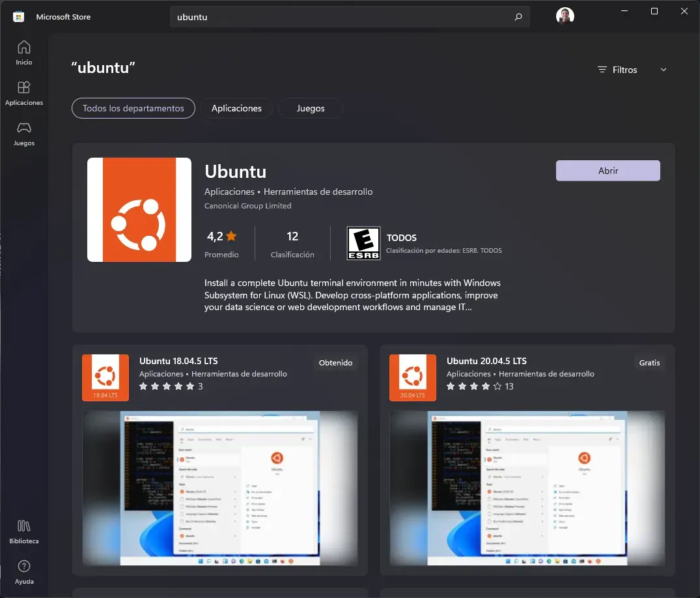Select the Aplicaciones filter tab
Screen dimensions: 700x598
pyautogui.click(x=236, y=108)
